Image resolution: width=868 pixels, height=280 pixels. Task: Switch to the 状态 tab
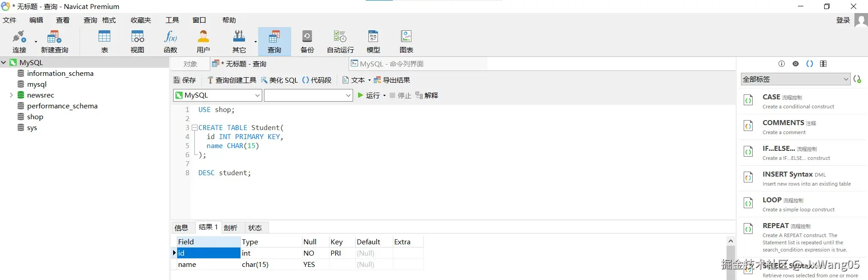click(x=255, y=228)
